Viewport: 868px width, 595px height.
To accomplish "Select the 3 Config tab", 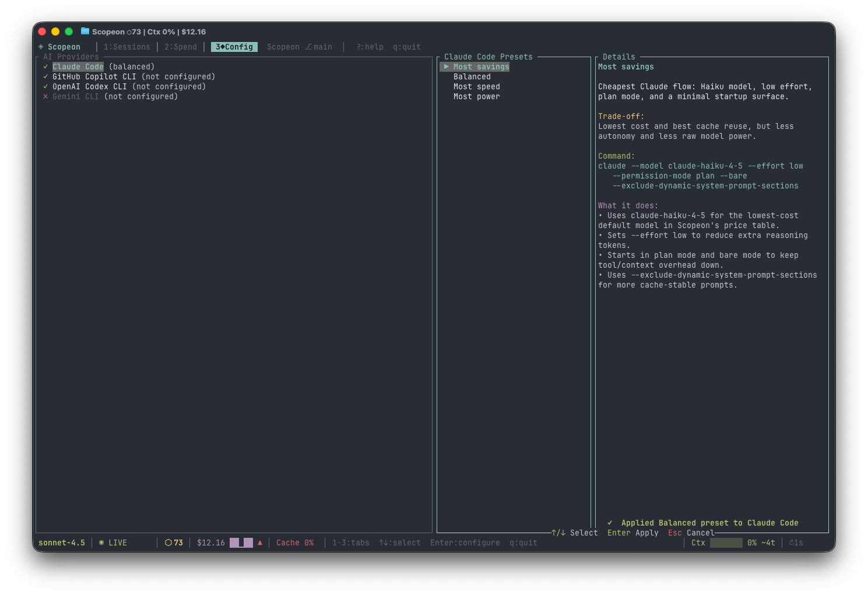I will [234, 47].
